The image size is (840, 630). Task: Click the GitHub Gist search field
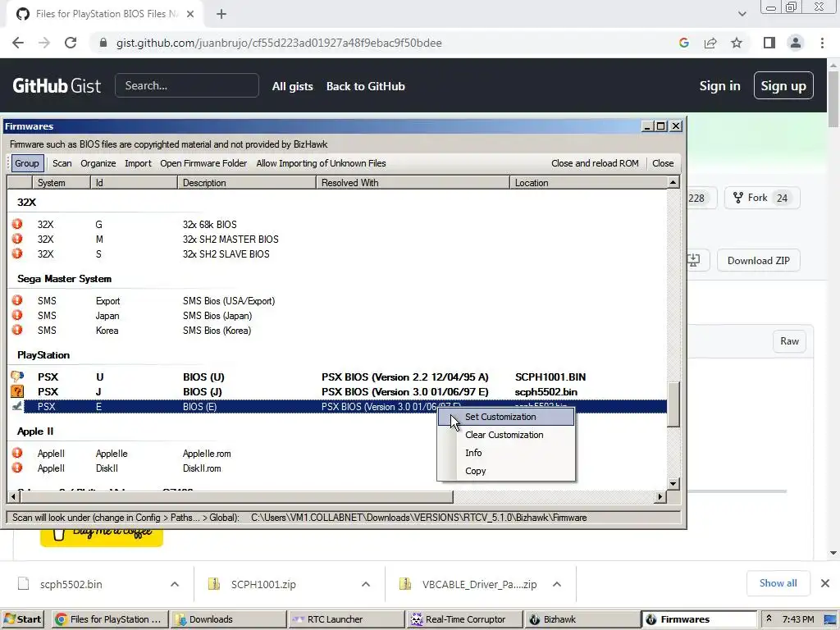(x=187, y=85)
